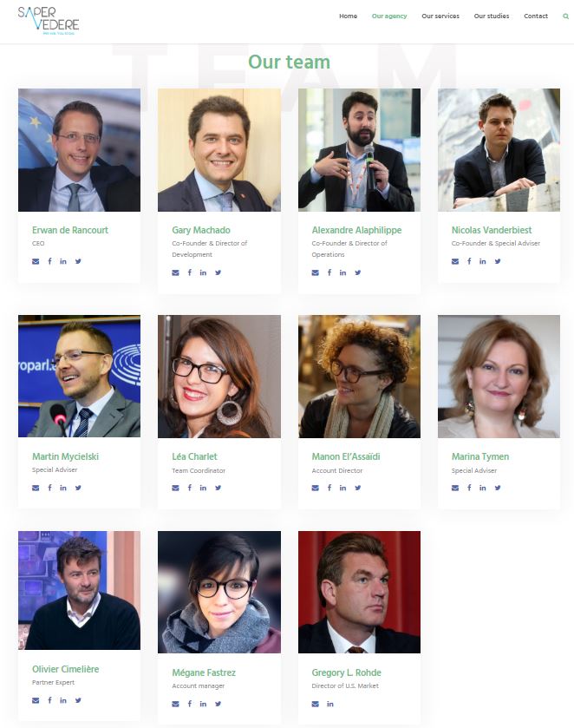
Task: Open Gary Machado's name link
Action: pyautogui.click(x=201, y=230)
